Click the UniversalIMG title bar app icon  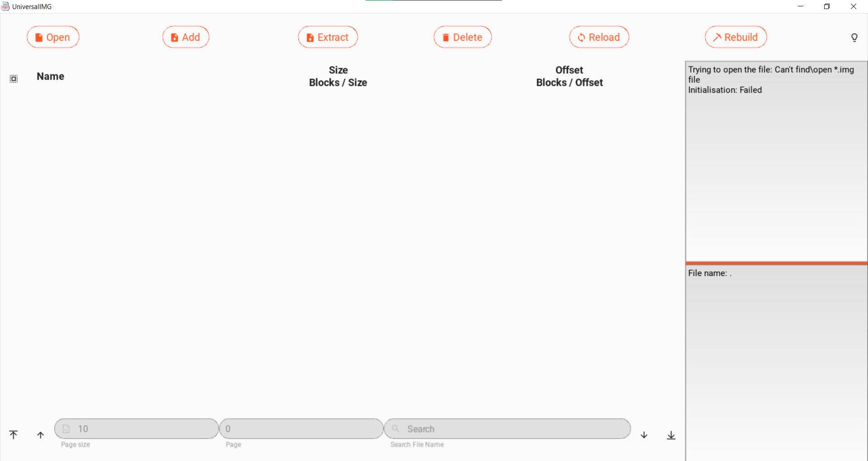tap(5, 6)
